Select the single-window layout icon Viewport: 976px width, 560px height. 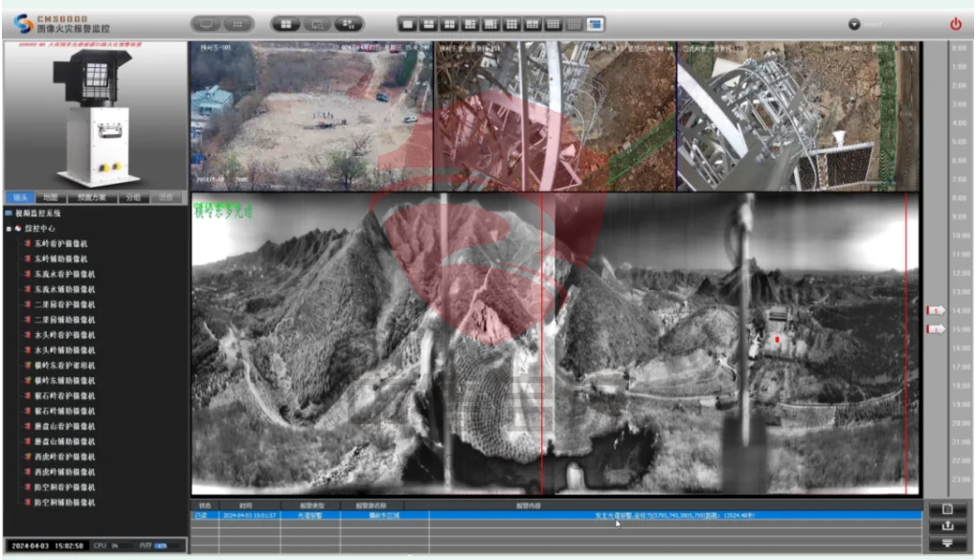pos(406,24)
